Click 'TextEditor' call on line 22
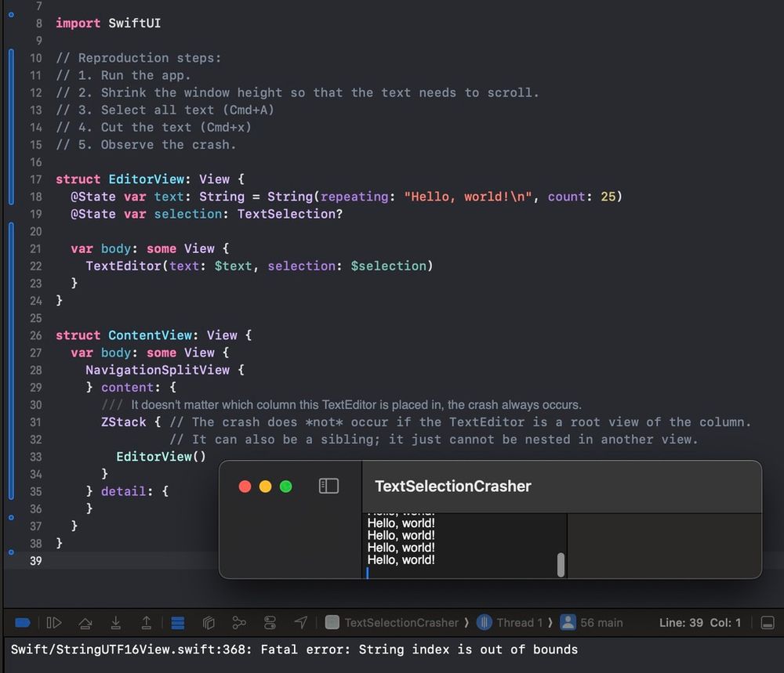Image resolution: width=784 pixels, height=673 pixels. tap(124, 266)
